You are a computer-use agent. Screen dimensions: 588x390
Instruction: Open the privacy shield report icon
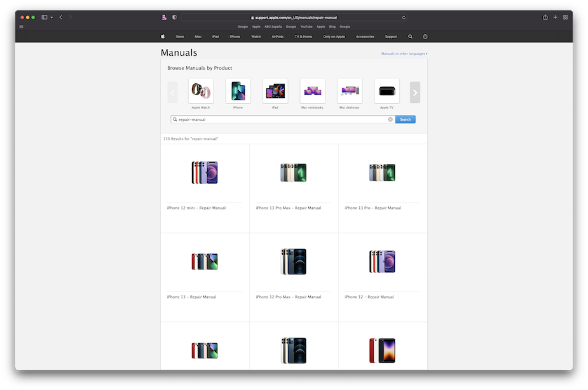pos(174,17)
